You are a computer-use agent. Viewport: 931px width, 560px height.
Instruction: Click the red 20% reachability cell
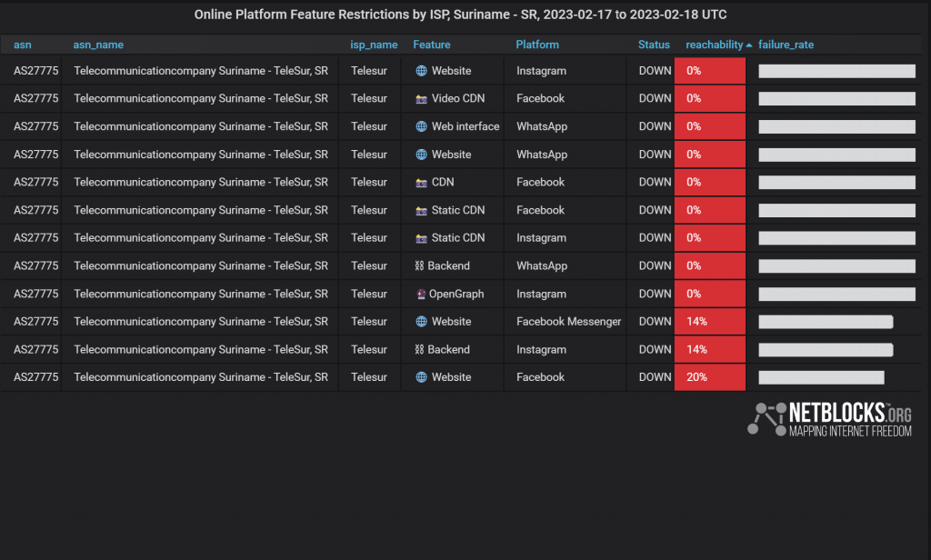point(709,377)
